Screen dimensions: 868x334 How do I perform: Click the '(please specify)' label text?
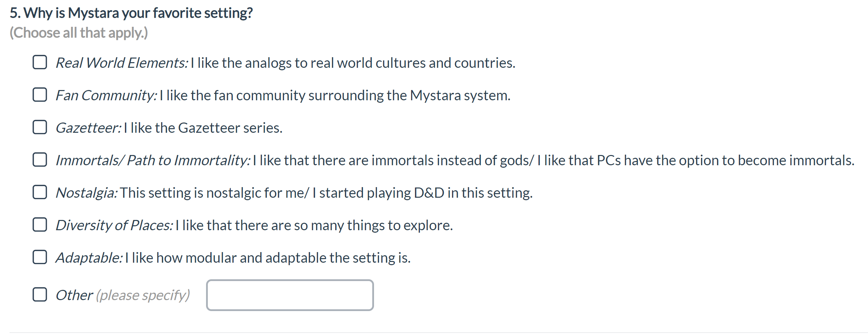click(x=143, y=295)
